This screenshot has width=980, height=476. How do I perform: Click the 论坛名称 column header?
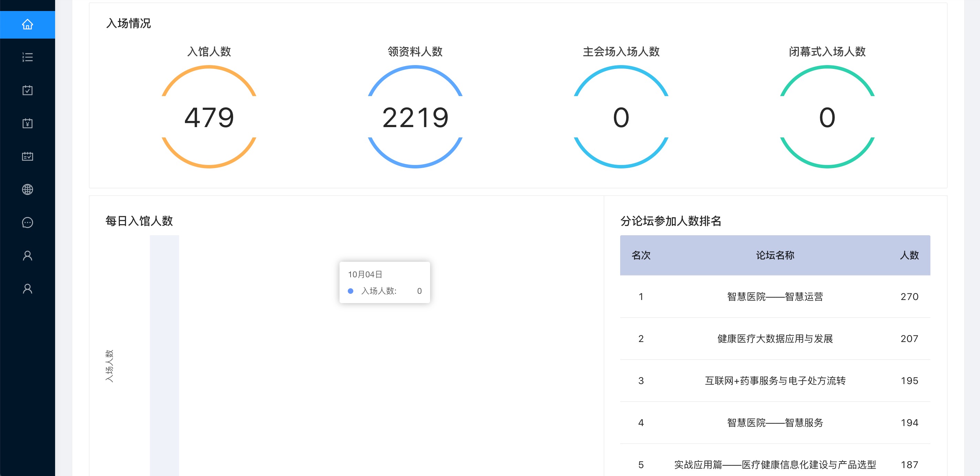coord(775,255)
